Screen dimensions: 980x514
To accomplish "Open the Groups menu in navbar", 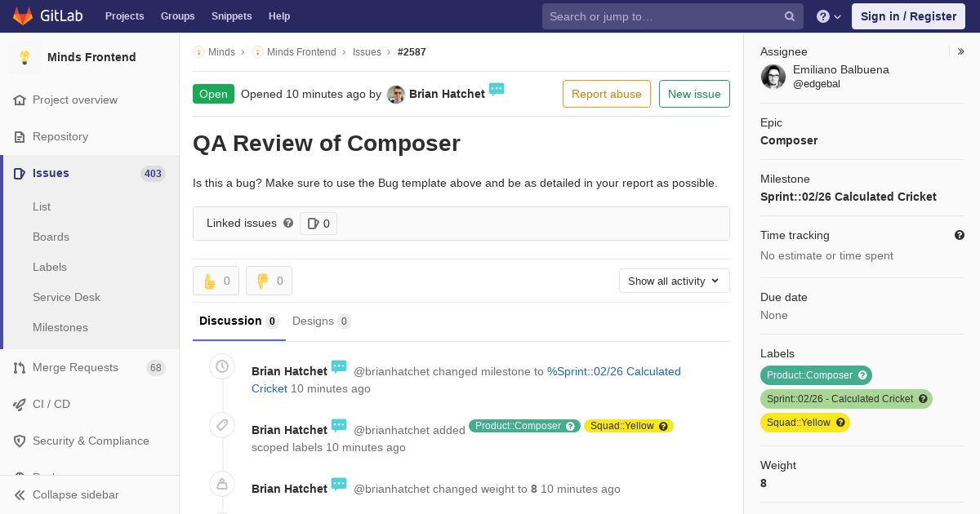I will (x=177, y=16).
